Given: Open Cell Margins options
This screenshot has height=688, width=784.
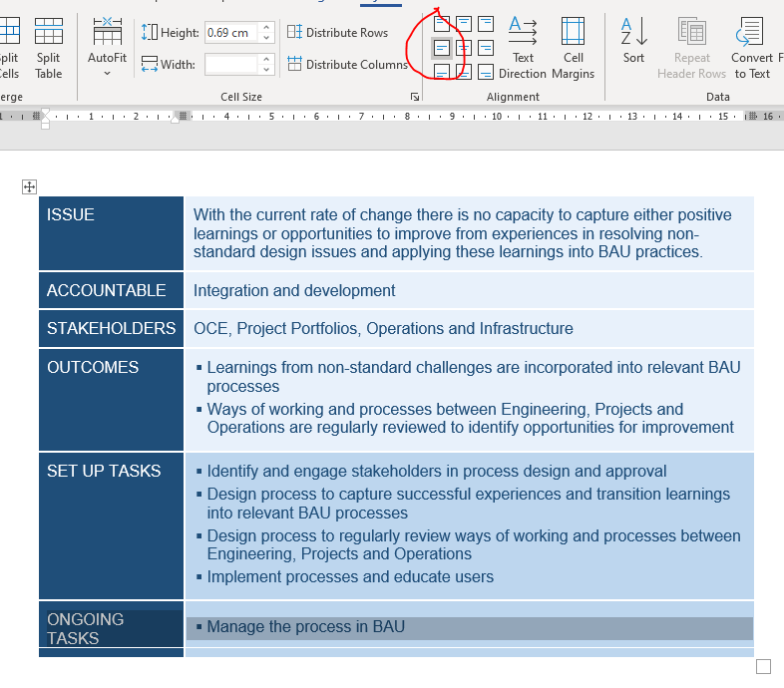Looking at the screenshot, I should pos(573,48).
